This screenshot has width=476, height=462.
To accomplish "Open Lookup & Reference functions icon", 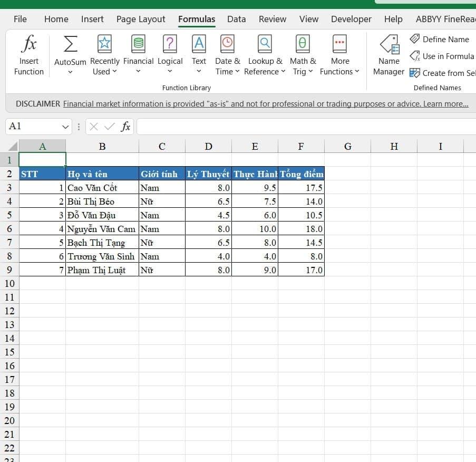I will click(x=265, y=43).
